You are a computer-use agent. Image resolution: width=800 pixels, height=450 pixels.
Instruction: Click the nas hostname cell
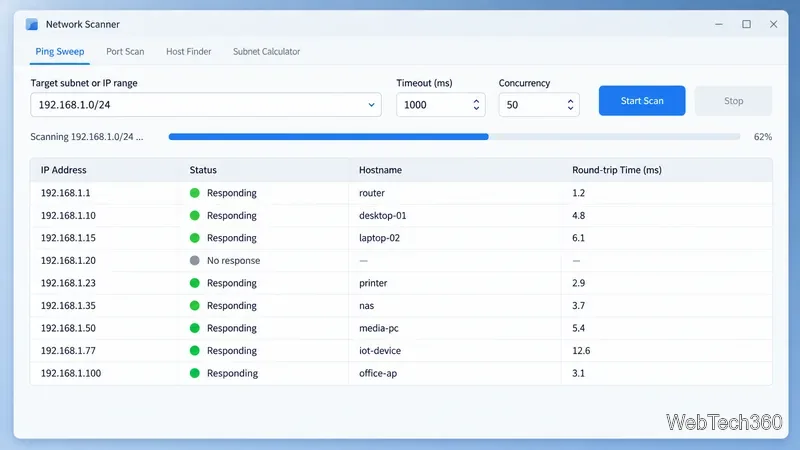click(x=366, y=306)
